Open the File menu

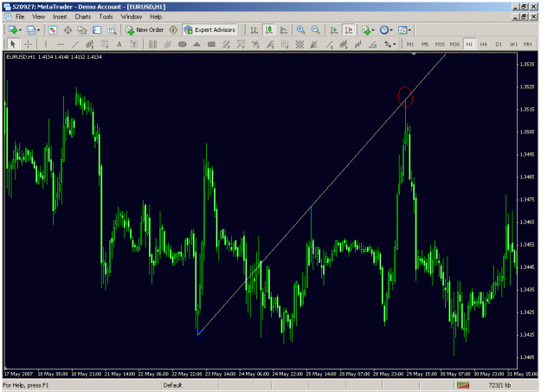coord(20,16)
